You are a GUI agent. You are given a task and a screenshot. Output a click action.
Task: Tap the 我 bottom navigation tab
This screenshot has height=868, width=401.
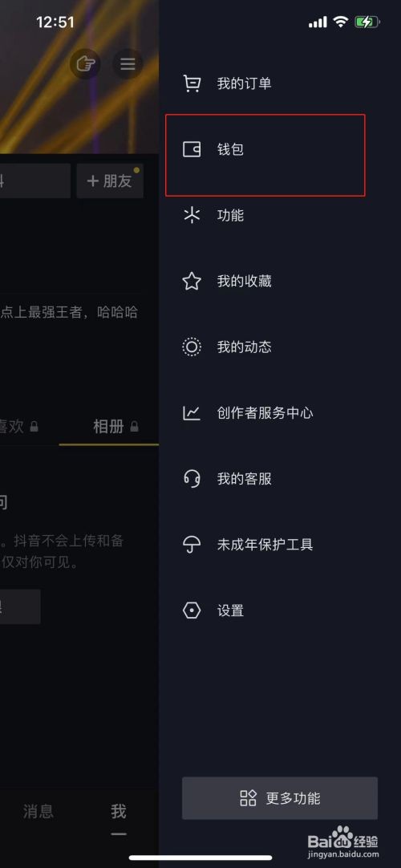119,812
